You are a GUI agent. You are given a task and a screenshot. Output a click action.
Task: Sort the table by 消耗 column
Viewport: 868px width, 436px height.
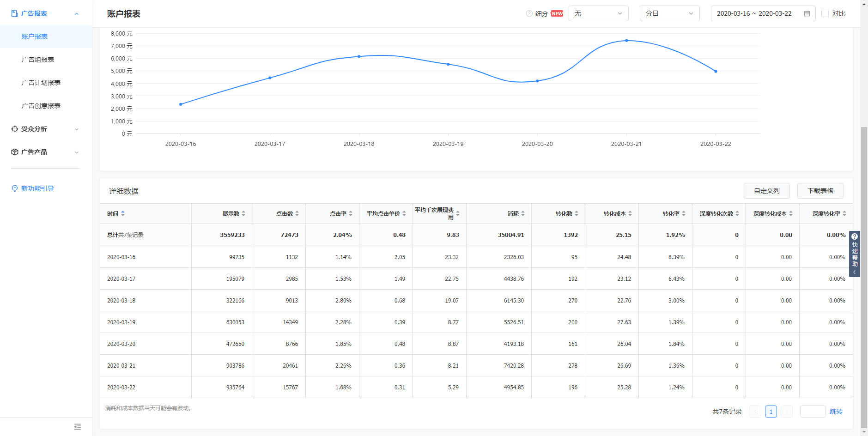coord(522,214)
